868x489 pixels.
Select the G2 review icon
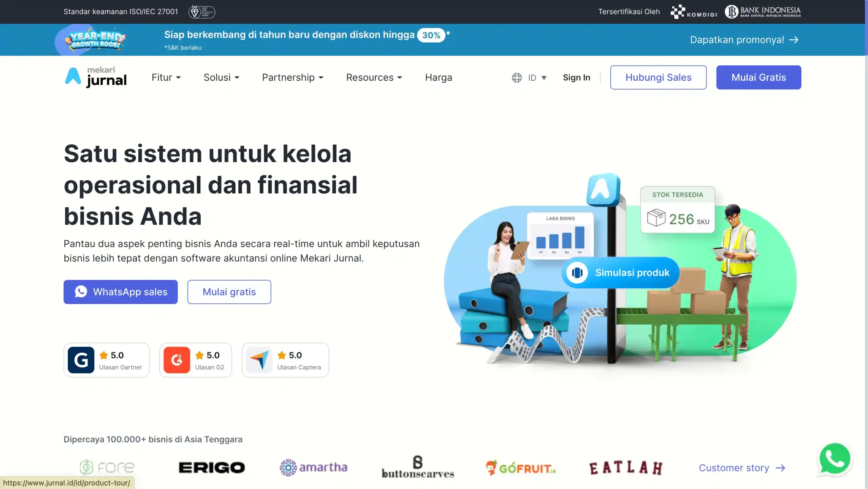click(177, 360)
